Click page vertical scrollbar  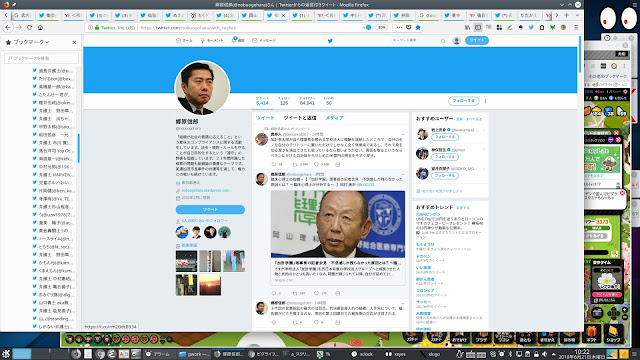click(x=580, y=54)
